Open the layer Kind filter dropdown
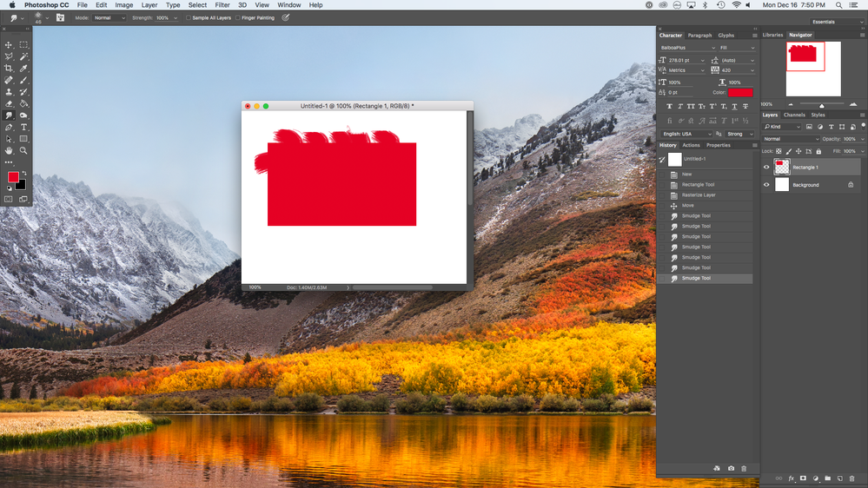The height and width of the screenshot is (488, 868). (782, 127)
